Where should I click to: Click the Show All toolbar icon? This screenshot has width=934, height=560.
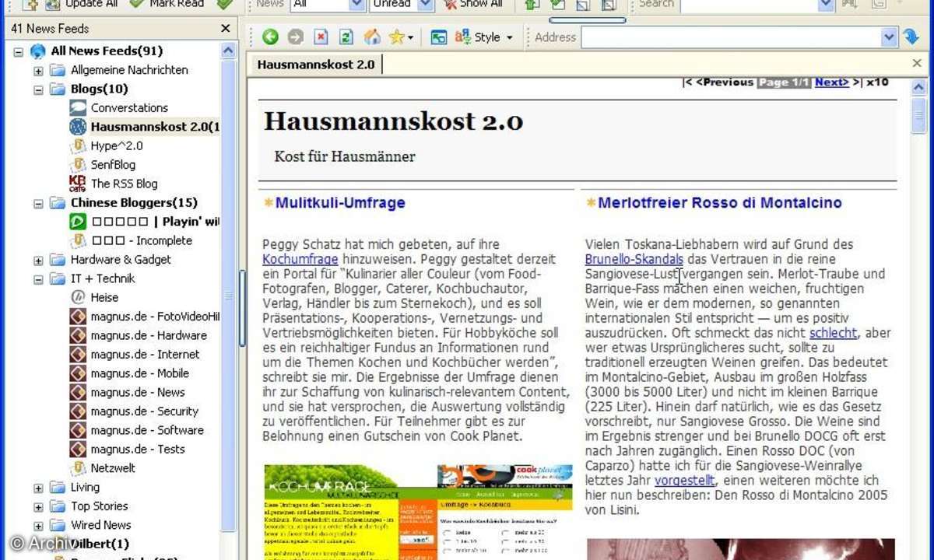450,5
